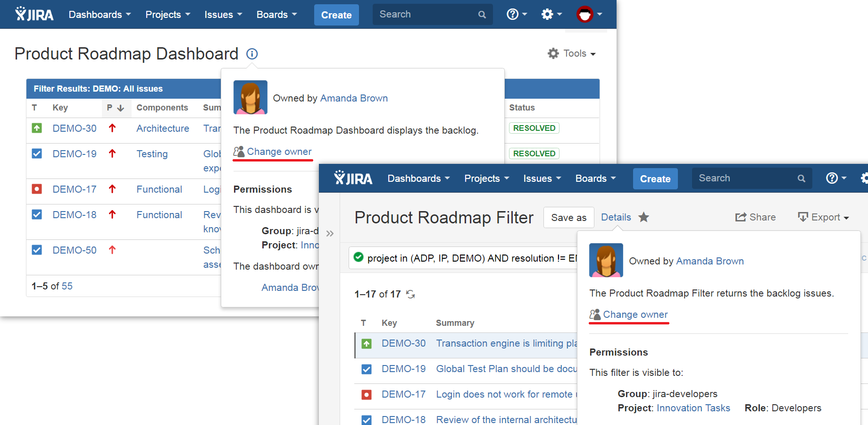868x425 pixels.
Task: Click task icon for filter DEMO-19 row
Action: tap(367, 369)
